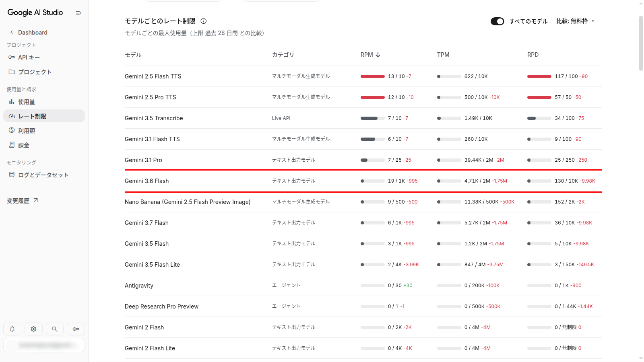Click the RPD value 152 / 2K -2K
The width and height of the screenshot is (644, 362).
tap(570, 202)
